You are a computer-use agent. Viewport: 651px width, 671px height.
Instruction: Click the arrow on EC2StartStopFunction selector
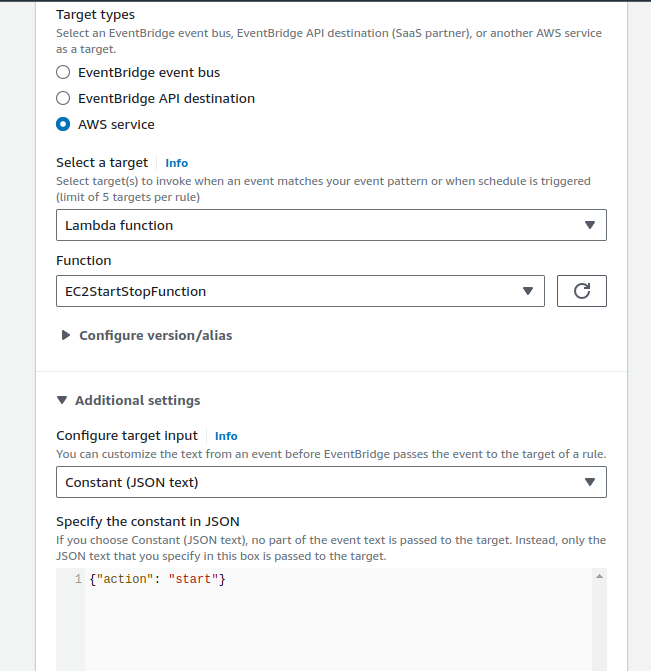(x=528, y=291)
